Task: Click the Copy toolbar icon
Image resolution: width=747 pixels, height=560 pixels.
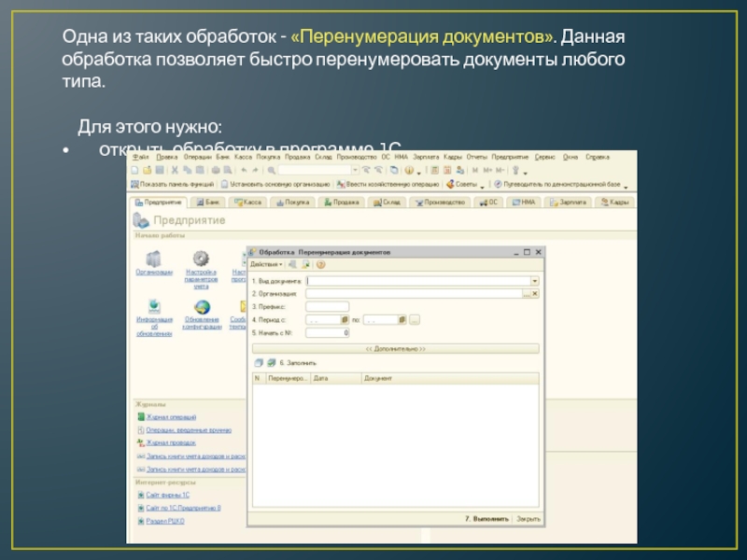Action: 188,170
